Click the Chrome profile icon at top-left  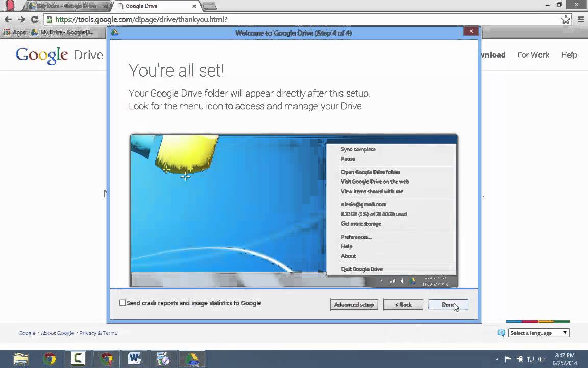(x=10, y=5)
